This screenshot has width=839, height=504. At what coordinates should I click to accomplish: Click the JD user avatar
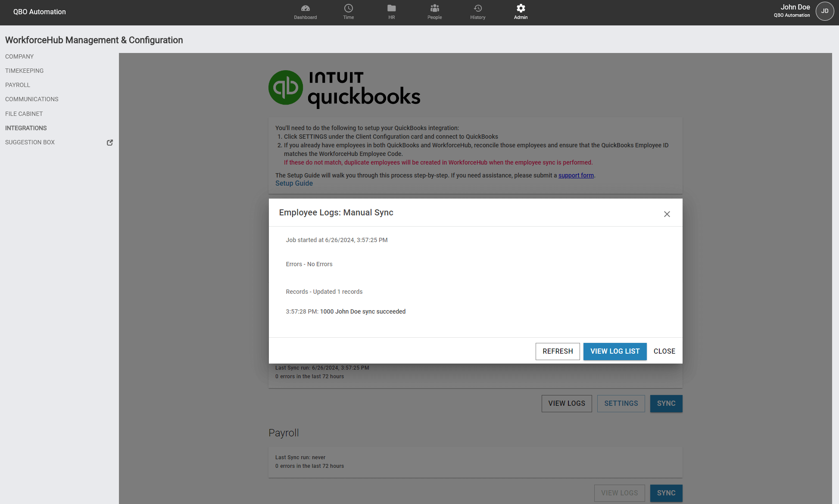[824, 11]
